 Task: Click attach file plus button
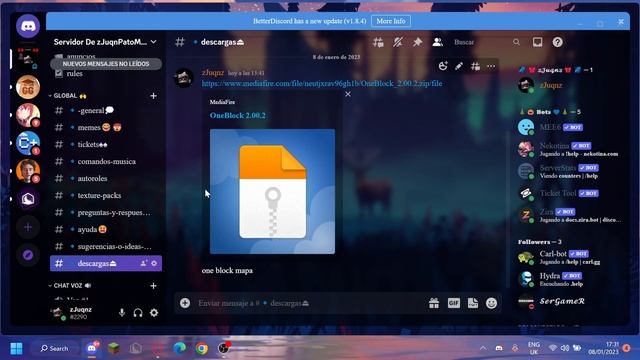tap(185, 303)
